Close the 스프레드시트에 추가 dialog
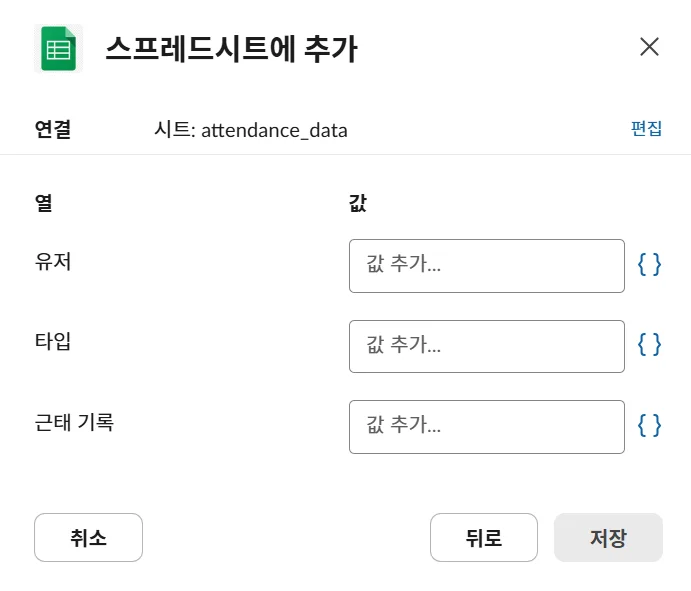The height and width of the screenshot is (591, 691). pos(649,47)
